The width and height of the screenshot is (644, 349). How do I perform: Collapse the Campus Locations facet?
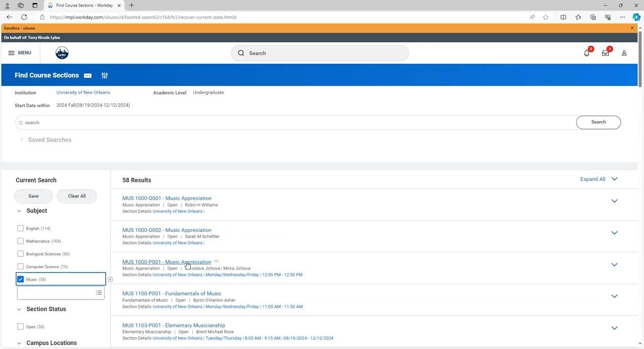19,343
